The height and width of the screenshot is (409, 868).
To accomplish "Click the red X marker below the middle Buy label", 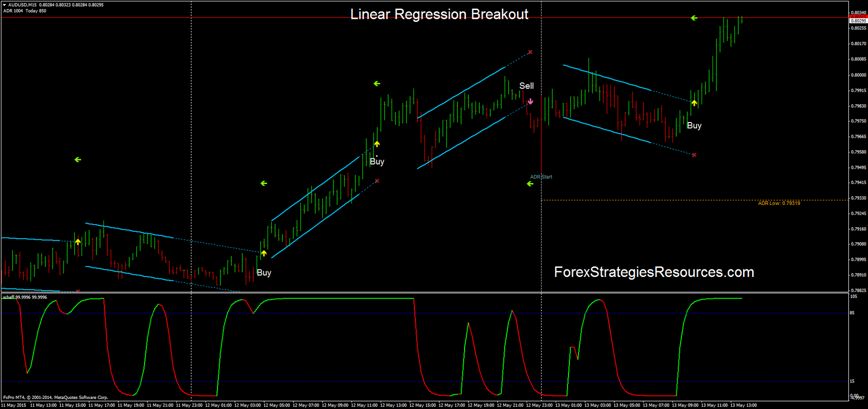I will point(377,181).
